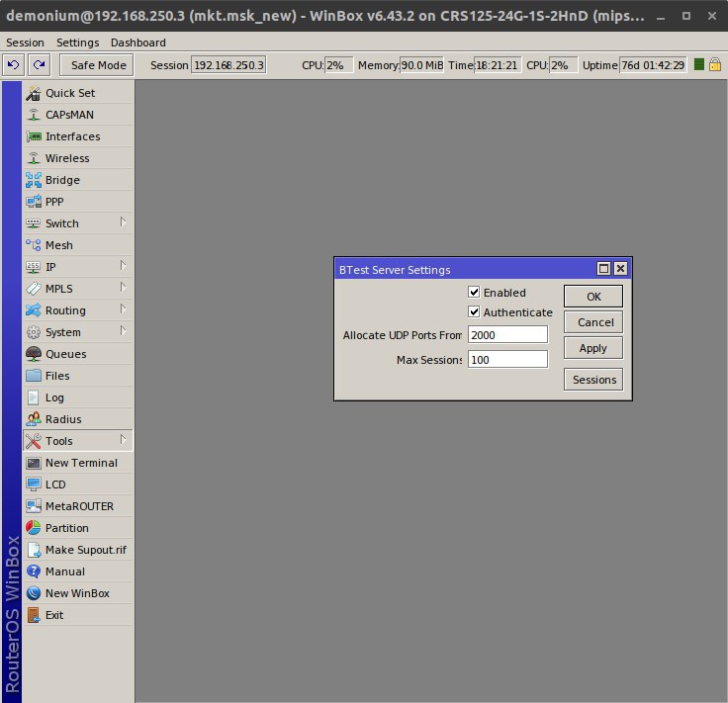Open Manual via its question-mark icon

coord(34,571)
